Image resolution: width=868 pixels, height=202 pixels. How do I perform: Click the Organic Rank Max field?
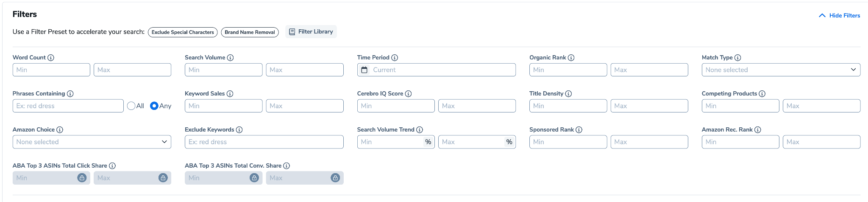pyautogui.click(x=649, y=70)
